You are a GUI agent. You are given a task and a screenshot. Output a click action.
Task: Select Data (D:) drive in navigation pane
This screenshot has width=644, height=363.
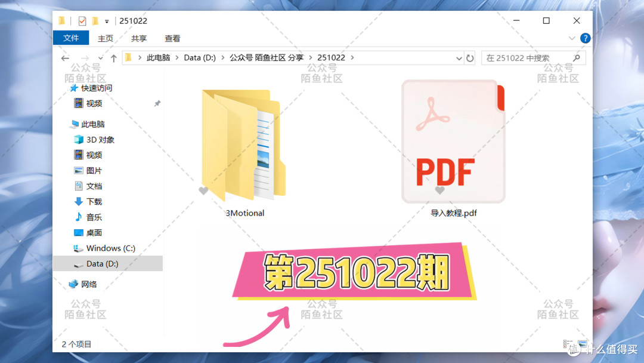pos(107,263)
